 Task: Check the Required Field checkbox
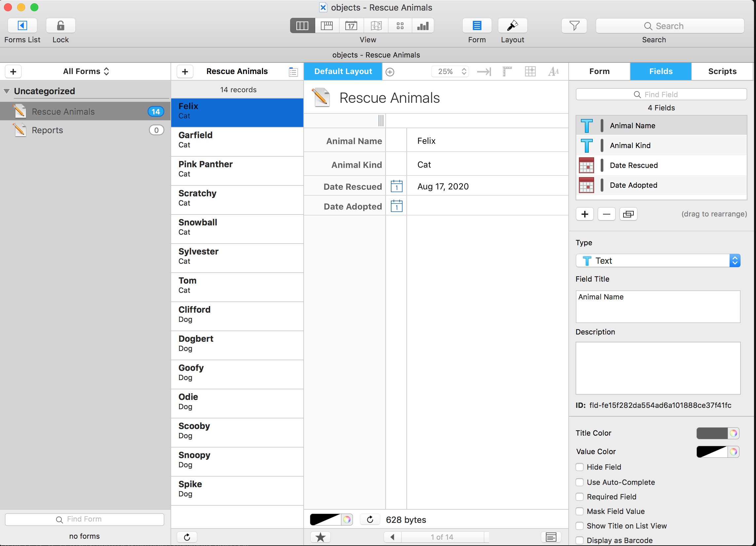click(x=580, y=497)
